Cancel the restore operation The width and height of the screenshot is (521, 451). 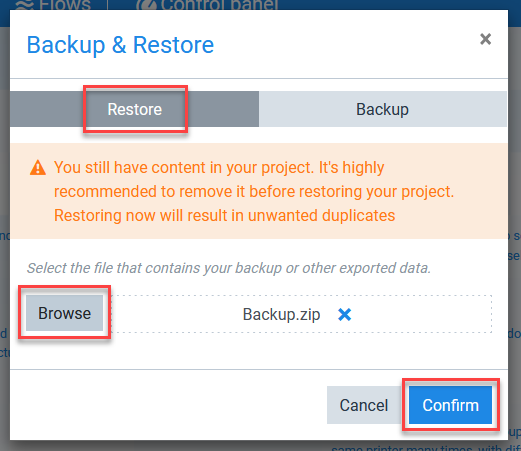tap(364, 405)
